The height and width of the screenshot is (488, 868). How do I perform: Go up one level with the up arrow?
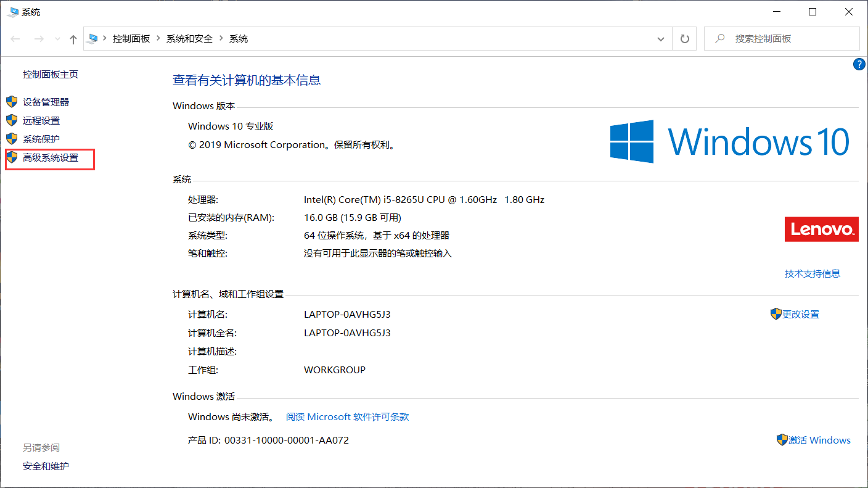click(x=73, y=39)
